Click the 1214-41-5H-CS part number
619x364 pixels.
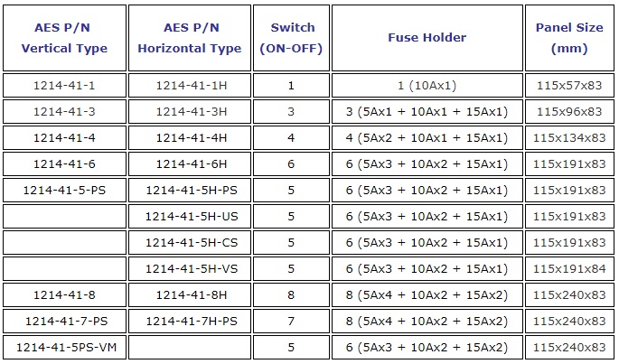coord(192,242)
